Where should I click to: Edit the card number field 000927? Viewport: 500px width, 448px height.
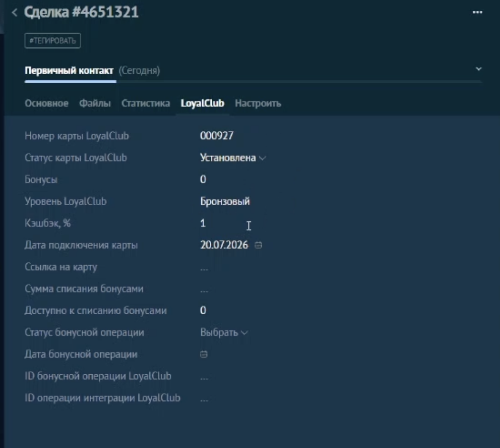[217, 136]
